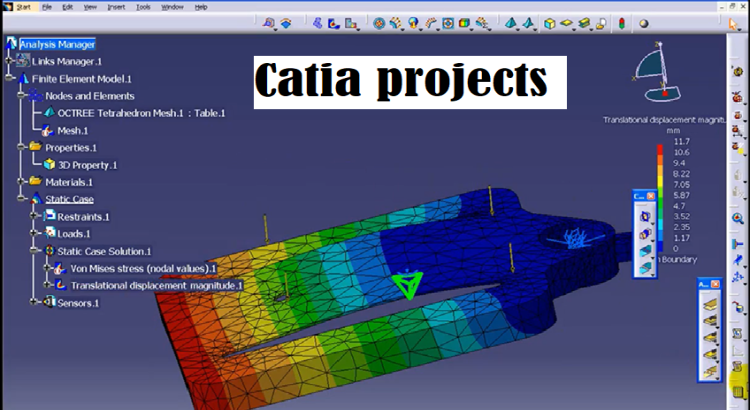Click the bottom icon in the C... floating toolbar

[x=645, y=267]
